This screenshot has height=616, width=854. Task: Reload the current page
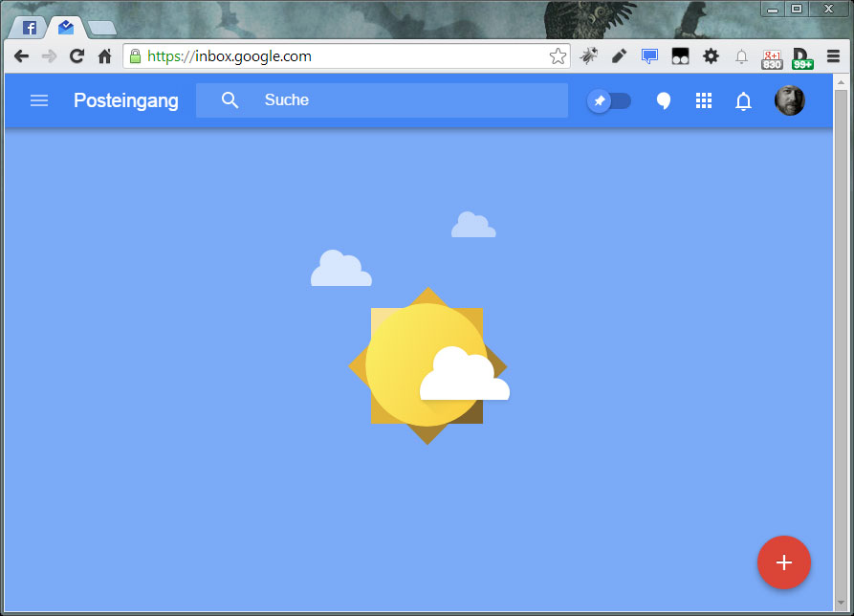(x=77, y=56)
